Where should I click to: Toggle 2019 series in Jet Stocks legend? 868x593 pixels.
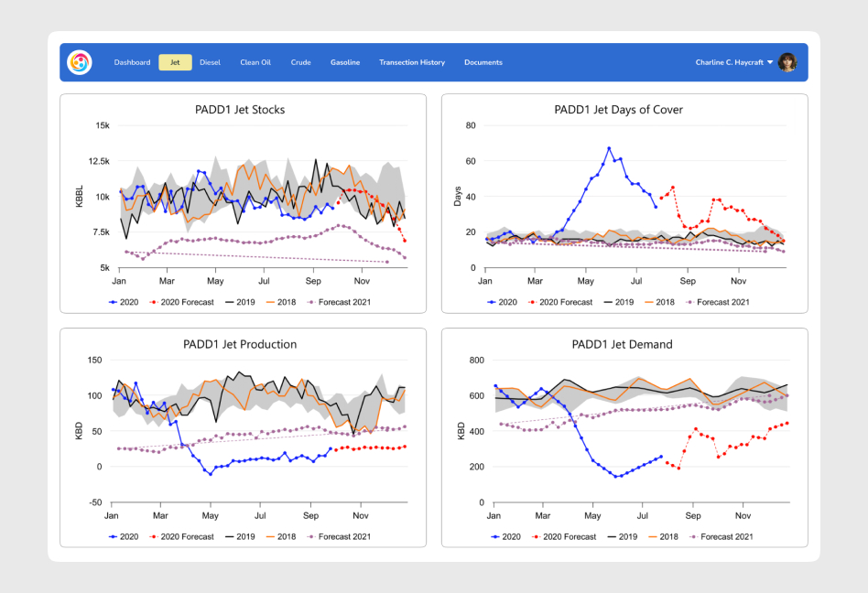(240, 302)
